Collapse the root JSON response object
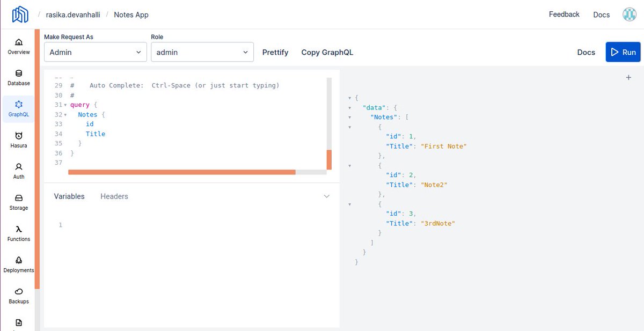This screenshot has width=644, height=331. tap(350, 98)
